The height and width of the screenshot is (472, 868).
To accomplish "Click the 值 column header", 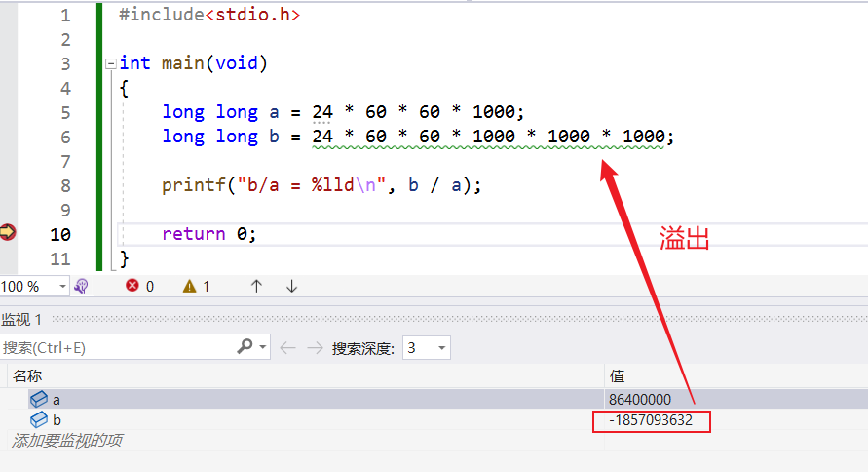I will pyautogui.click(x=617, y=375).
